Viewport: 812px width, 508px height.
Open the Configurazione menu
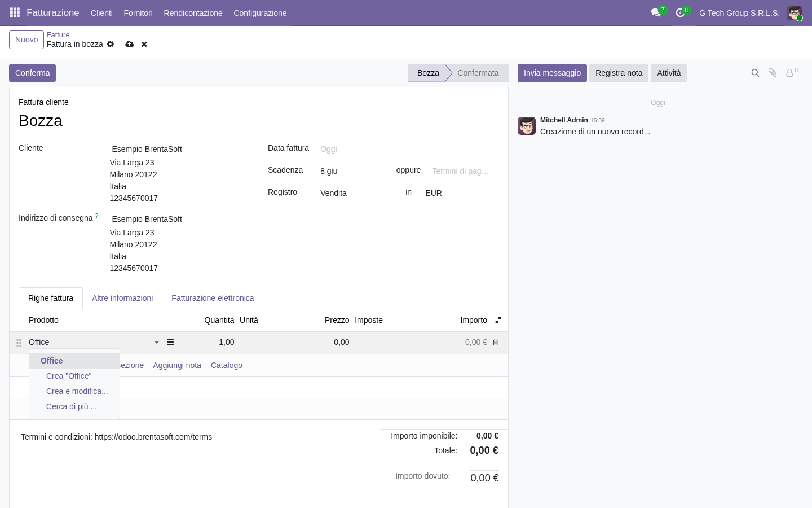(x=260, y=13)
